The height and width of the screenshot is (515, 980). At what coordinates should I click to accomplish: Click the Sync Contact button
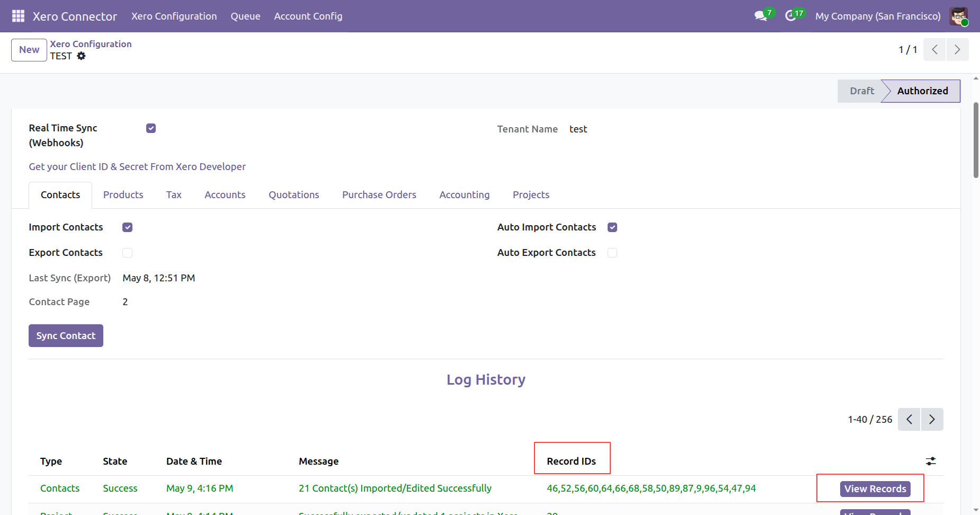tap(66, 336)
